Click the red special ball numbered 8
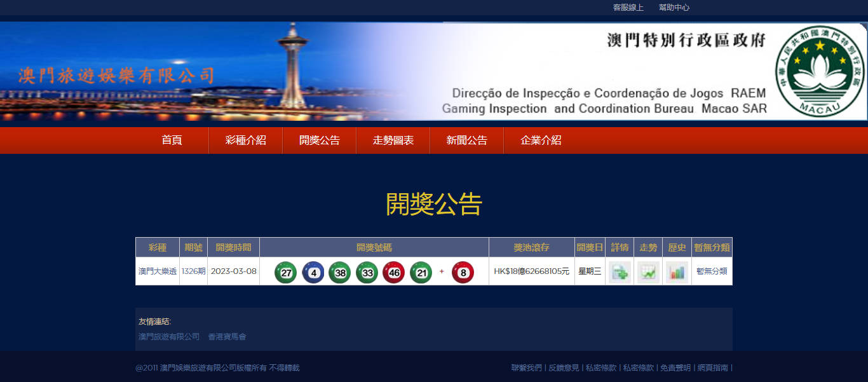The height and width of the screenshot is (382, 868). (463, 272)
